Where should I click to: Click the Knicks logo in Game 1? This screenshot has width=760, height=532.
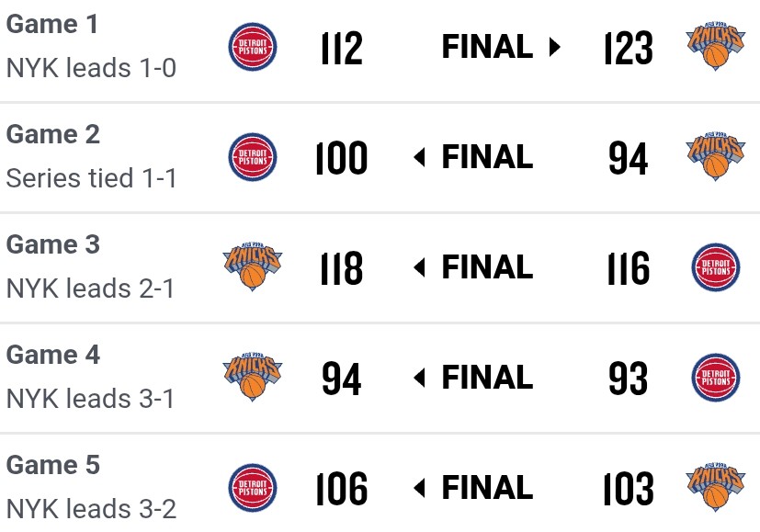point(714,47)
